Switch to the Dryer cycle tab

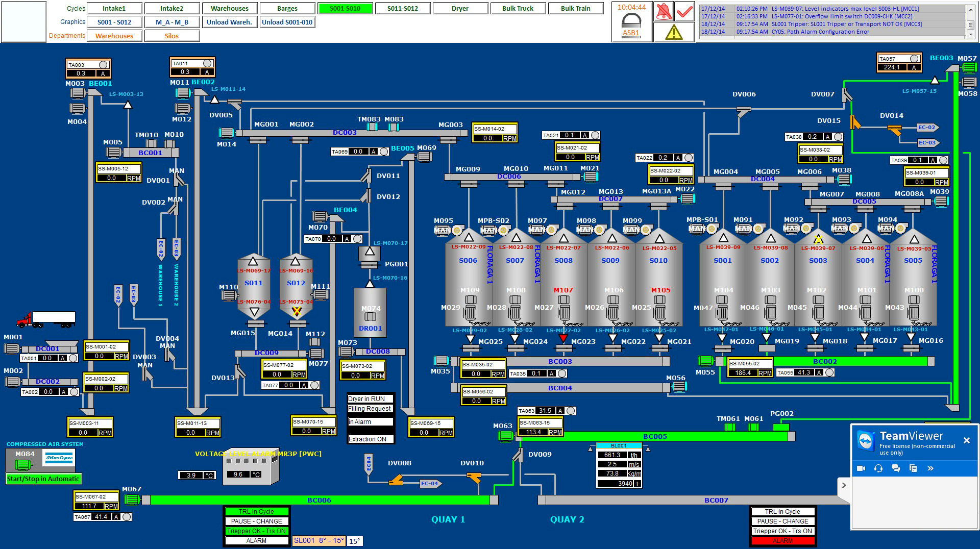tap(460, 8)
